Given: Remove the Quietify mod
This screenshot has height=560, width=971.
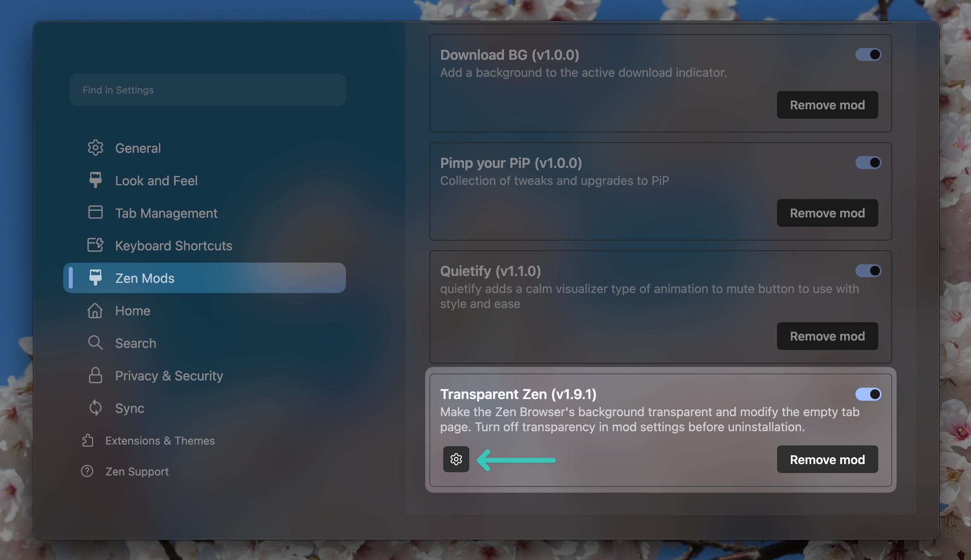Looking at the screenshot, I should [827, 336].
